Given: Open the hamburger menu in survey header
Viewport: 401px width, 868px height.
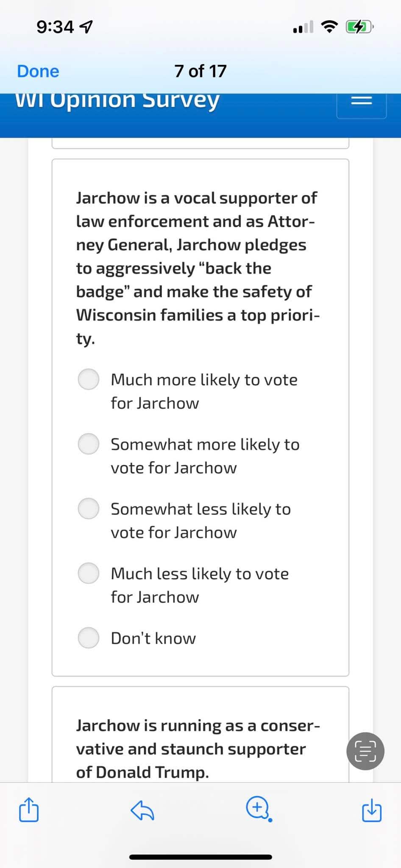Looking at the screenshot, I should click(x=361, y=101).
